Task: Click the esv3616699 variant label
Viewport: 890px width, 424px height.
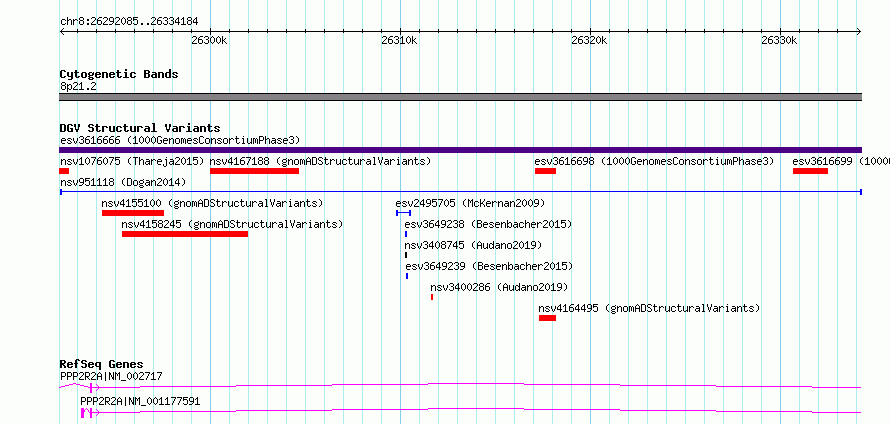Action: [x=841, y=161]
